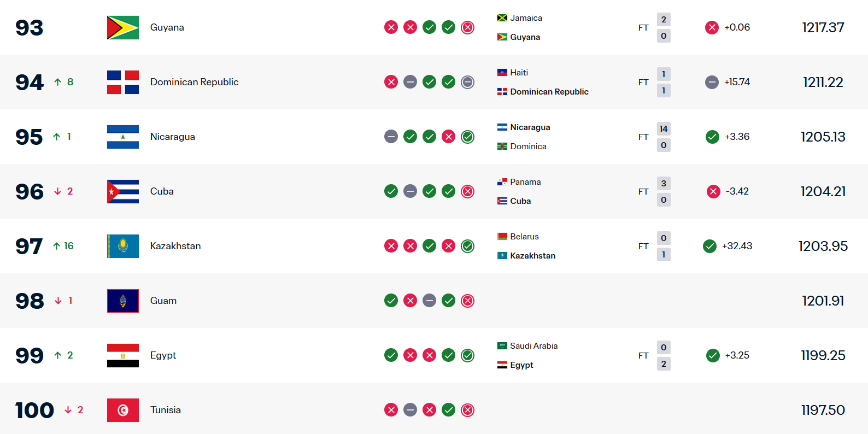Click the Kazakhstan flag icon
Viewport: 868px width, 434px height.
[x=122, y=246]
